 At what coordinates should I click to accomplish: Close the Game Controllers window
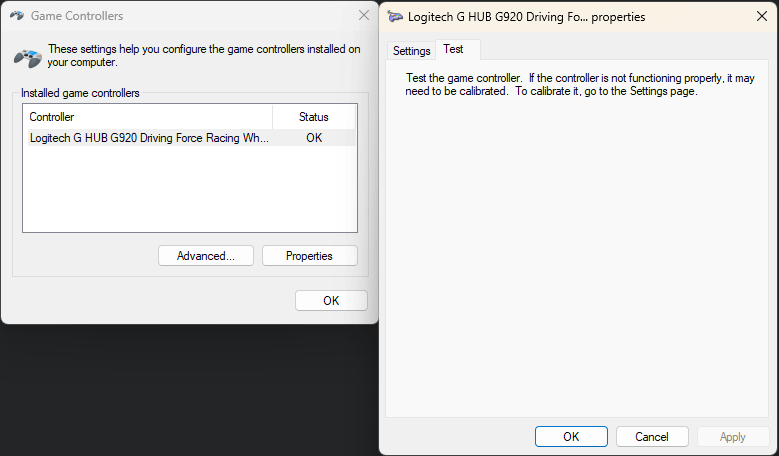tap(364, 15)
